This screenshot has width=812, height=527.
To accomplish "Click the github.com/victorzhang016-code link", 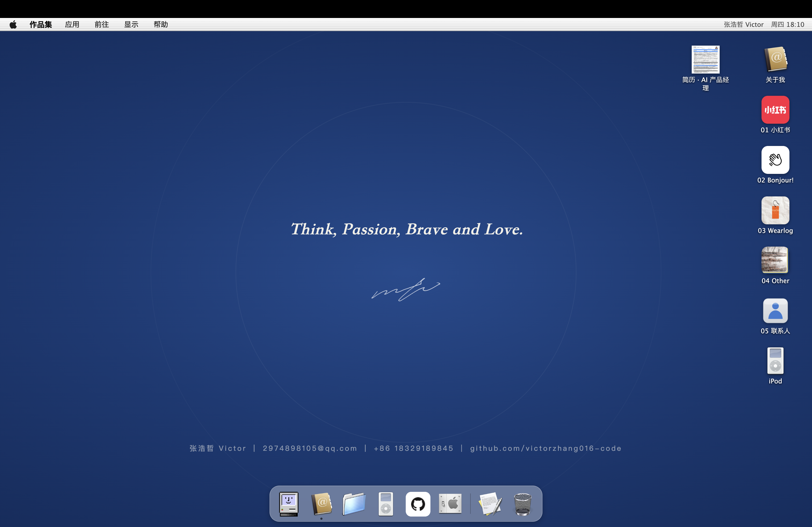I will tap(546, 448).
